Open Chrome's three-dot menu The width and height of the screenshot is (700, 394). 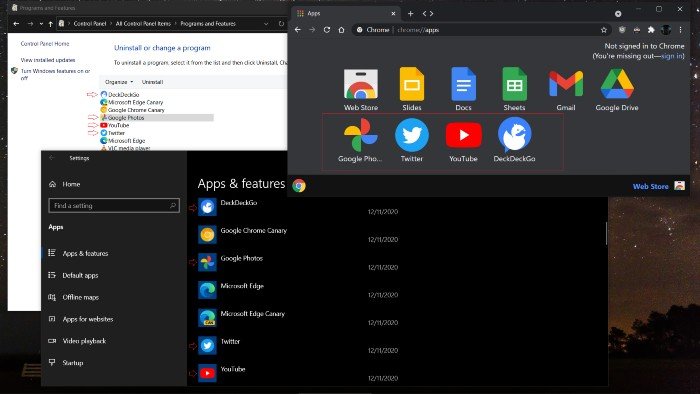(x=680, y=30)
